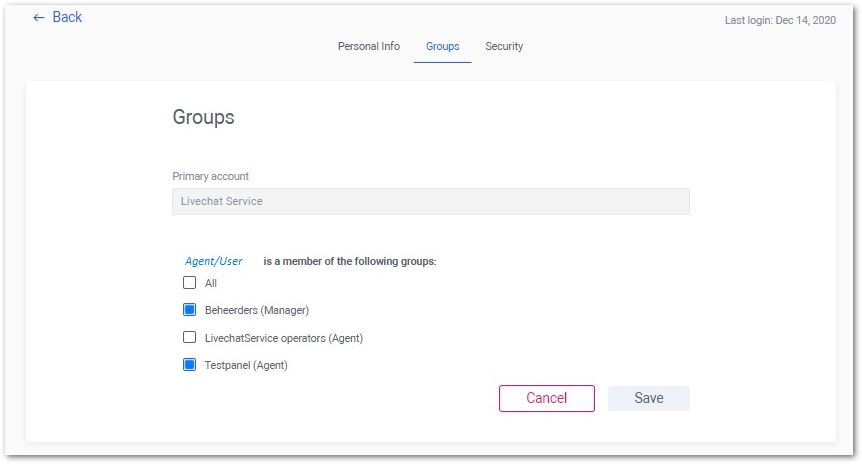Image resolution: width=862 pixels, height=464 pixels.
Task: Click the left arrow icon beside Back
Action: 38,18
